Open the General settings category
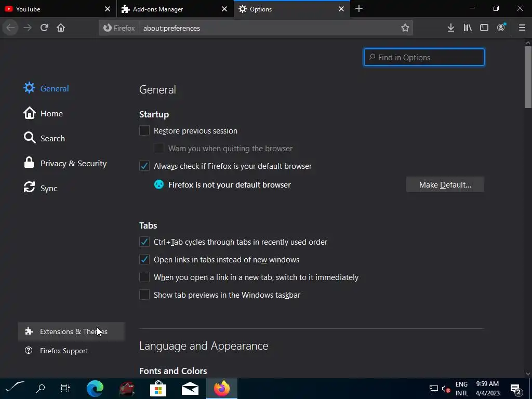The width and height of the screenshot is (532, 399). (x=46, y=88)
